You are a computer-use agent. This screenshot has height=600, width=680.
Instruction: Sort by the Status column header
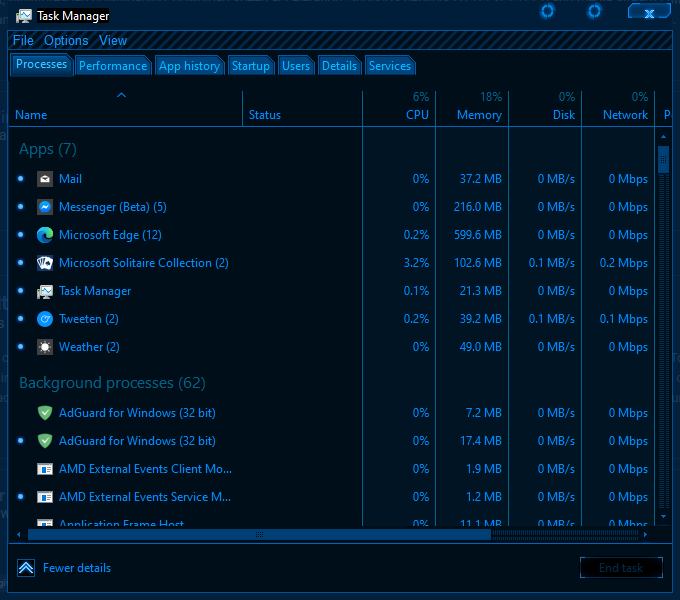[x=302, y=108]
